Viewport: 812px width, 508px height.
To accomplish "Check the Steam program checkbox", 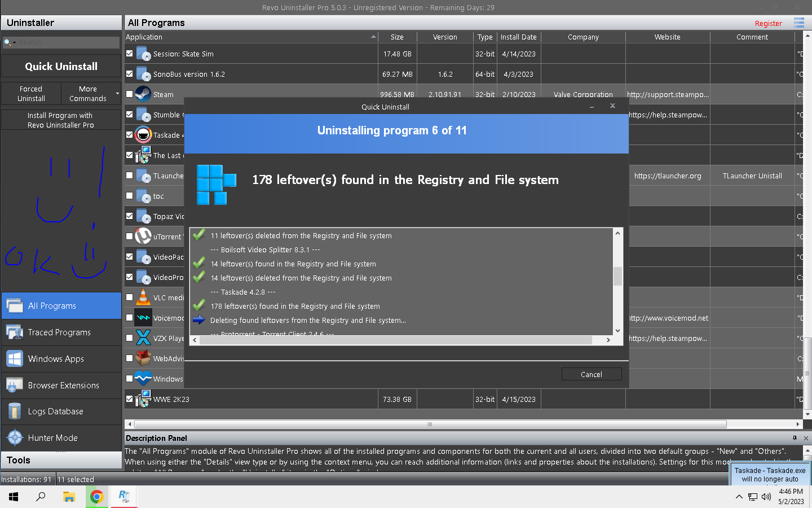I will click(129, 94).
